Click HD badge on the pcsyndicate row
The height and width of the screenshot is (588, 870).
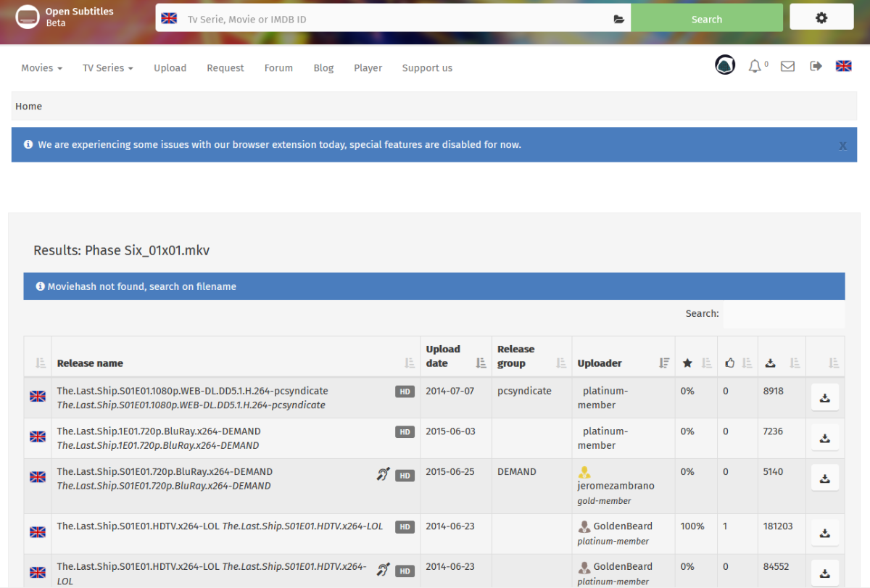pyautogui.click(x=405, y=392)
